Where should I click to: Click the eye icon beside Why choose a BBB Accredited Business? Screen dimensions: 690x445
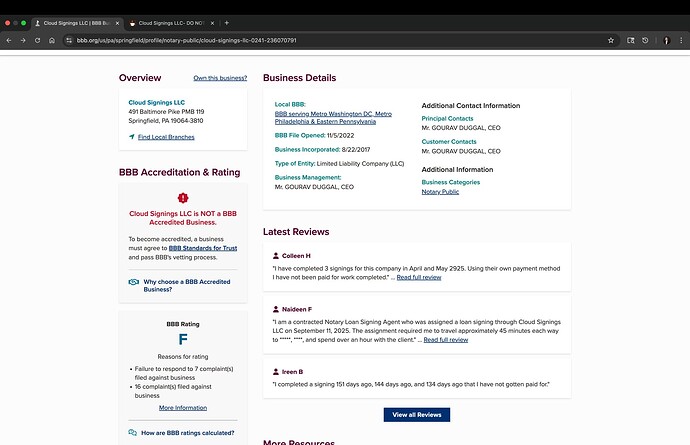coord(133,283)
